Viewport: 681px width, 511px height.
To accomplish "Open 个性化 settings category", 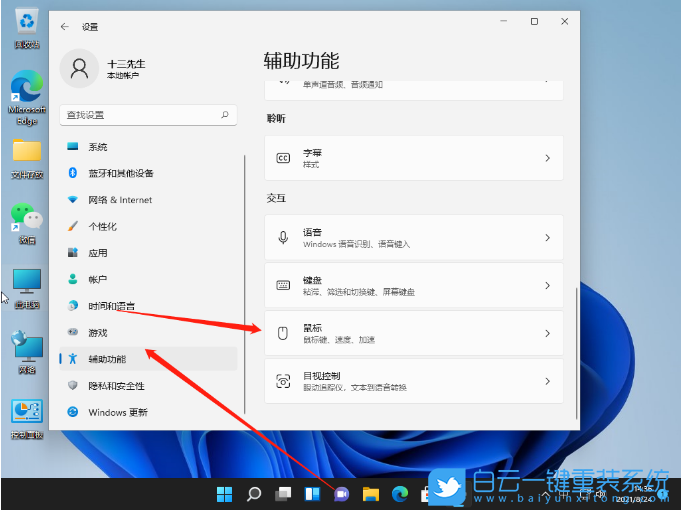I will (148, 226).
